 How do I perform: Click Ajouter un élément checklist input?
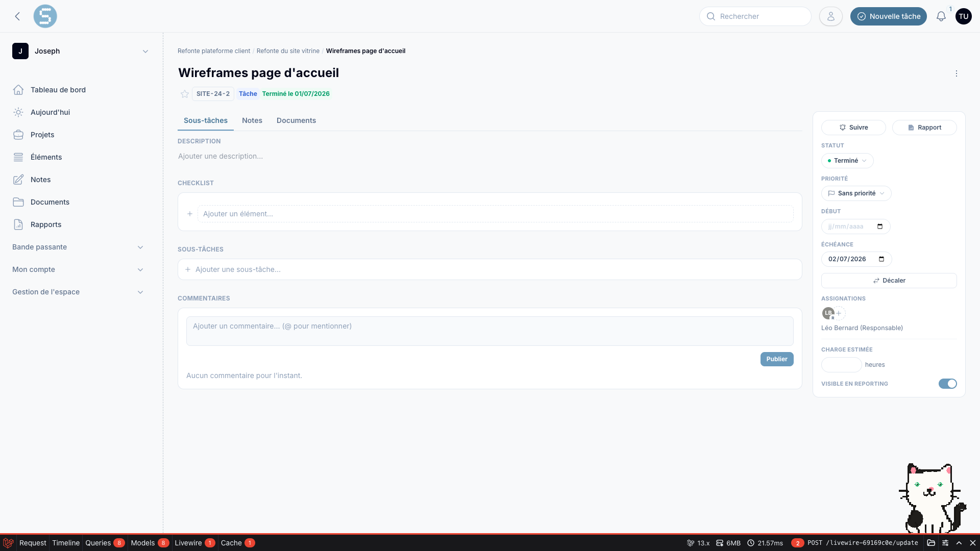pyautogui.click(x=495, y=214)
